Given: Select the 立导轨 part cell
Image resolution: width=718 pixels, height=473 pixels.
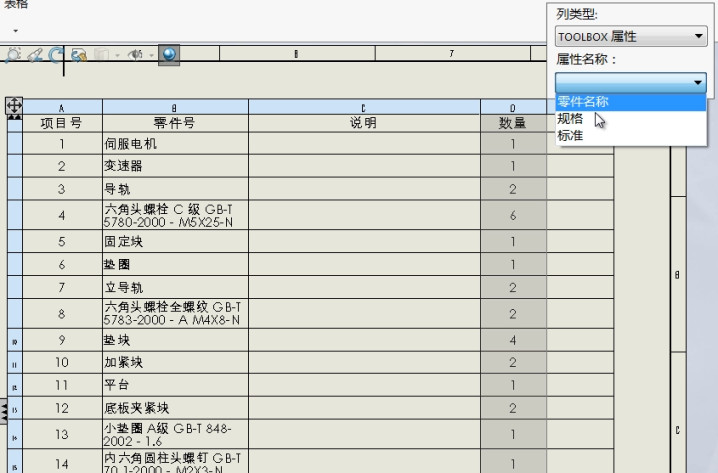Looking at the screenshot, I should tap(175, 288).
